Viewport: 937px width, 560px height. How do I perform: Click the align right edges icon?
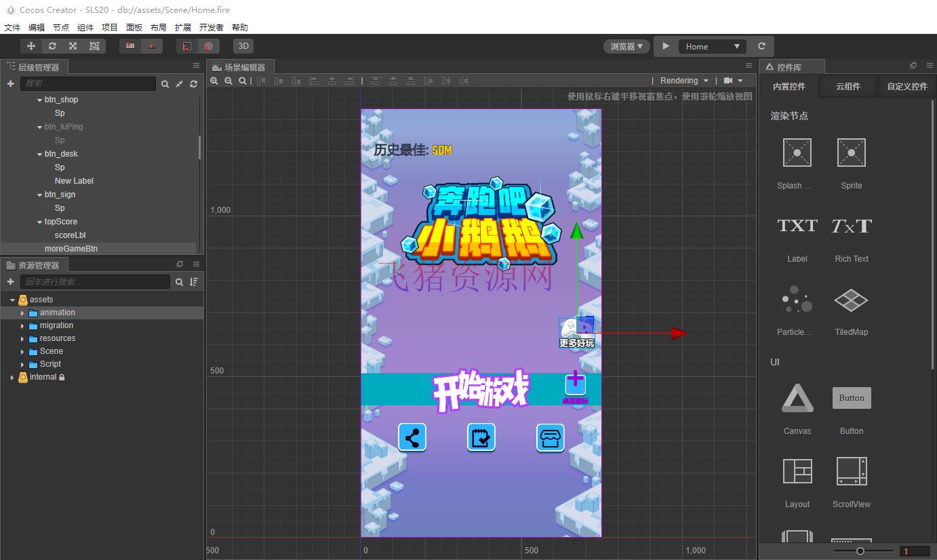tap(349, 81)
